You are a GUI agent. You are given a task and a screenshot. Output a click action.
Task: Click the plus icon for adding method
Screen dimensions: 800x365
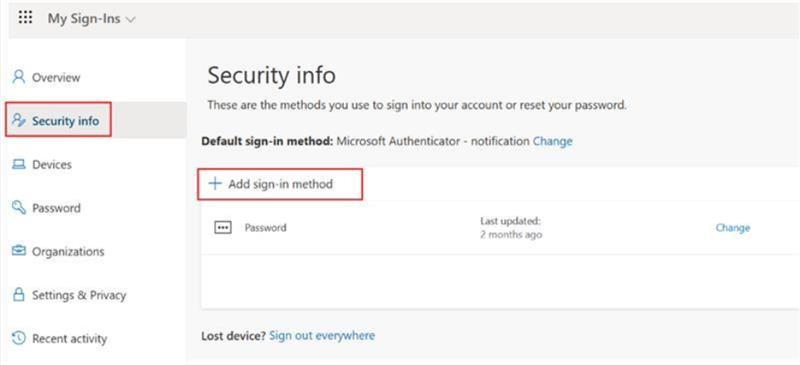[x=215, y=184]
